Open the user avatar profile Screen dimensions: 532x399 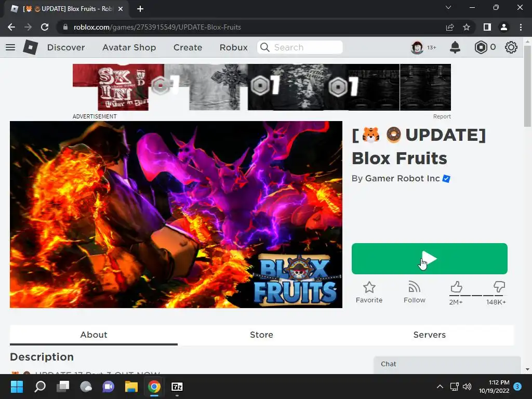point(417,47)
